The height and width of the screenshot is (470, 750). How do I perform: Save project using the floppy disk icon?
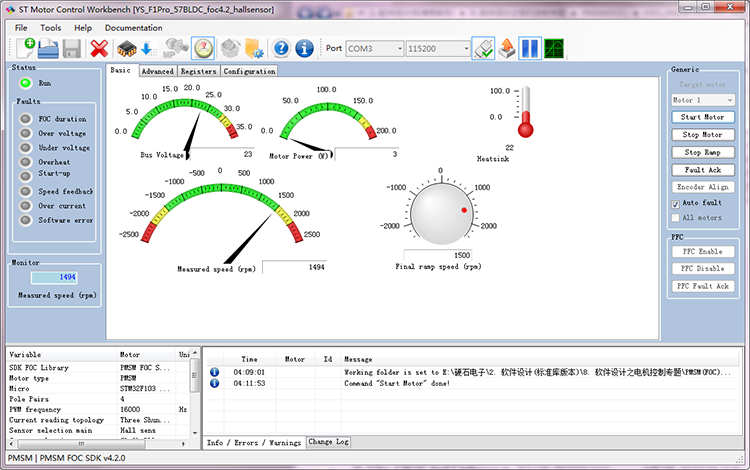[72, 48]
